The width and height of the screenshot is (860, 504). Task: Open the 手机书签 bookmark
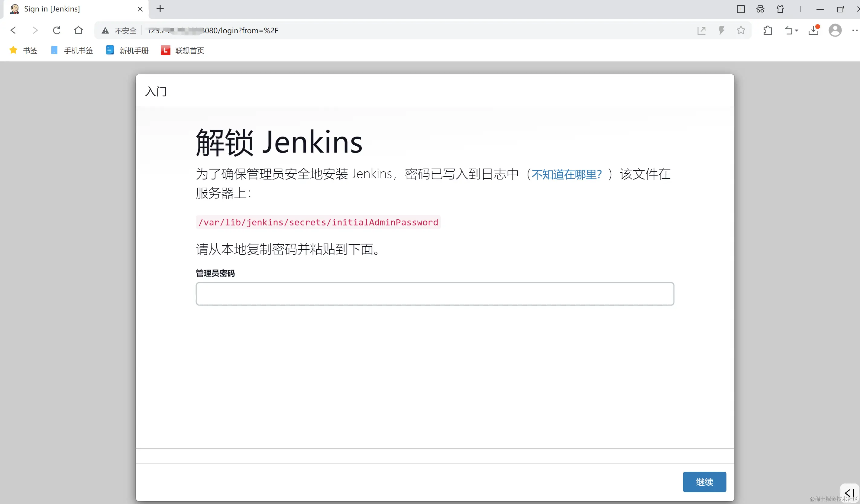pyautogui.click(x=72, y=50)
